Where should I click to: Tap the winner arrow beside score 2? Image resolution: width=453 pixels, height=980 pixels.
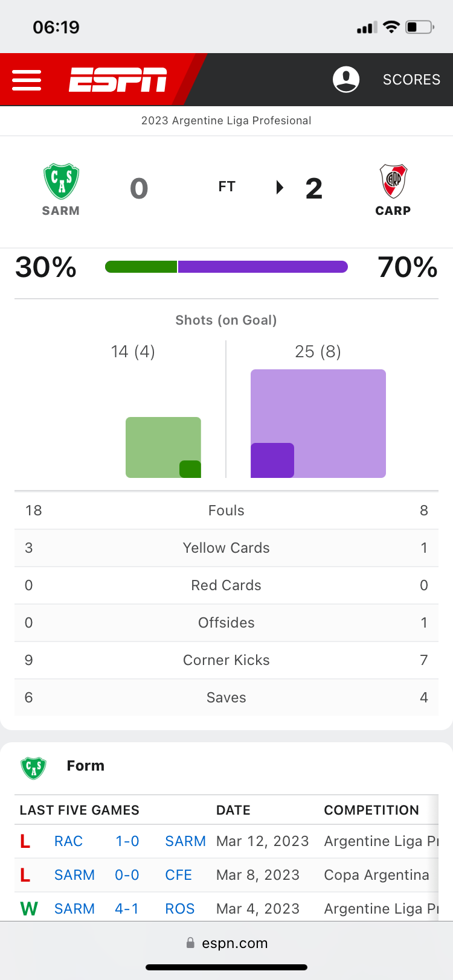tap(280, 188)
